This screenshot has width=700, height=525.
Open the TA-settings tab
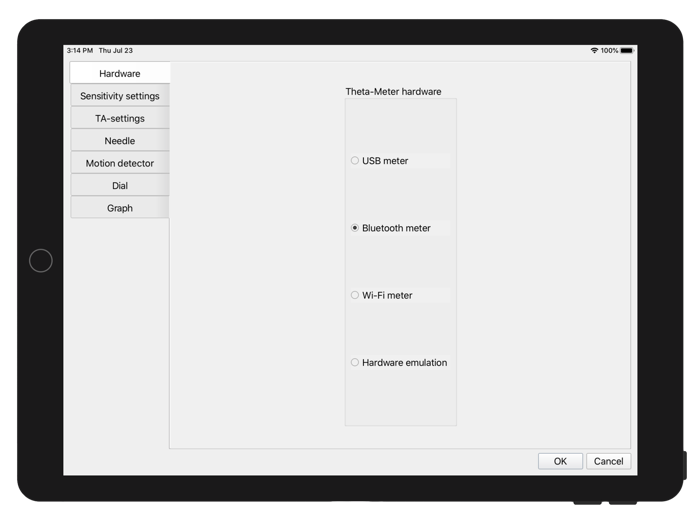point(120,118)
